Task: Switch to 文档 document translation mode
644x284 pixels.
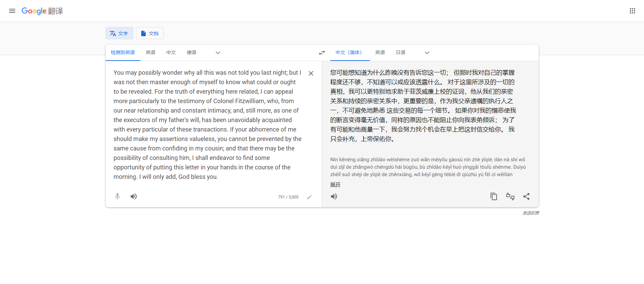Action: pos(150,33)
